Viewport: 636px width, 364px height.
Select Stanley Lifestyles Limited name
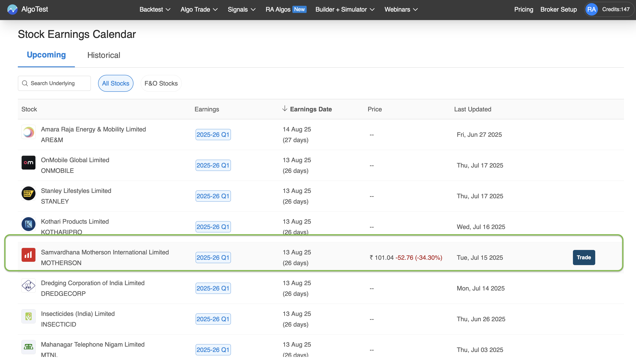(x=76, y=191)
